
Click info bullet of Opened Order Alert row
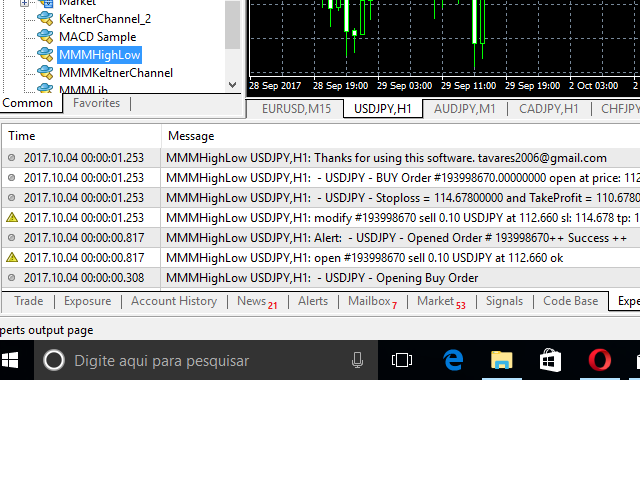[x=11, y=238]
